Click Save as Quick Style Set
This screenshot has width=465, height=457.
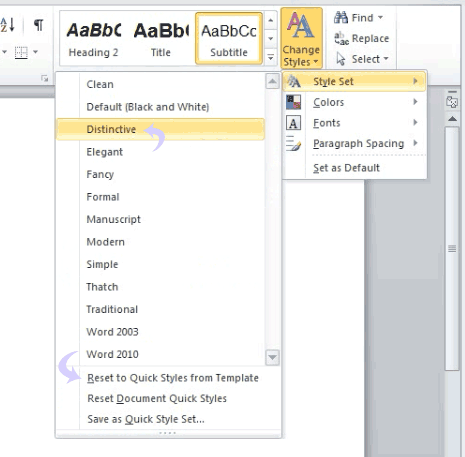point(146,419)
